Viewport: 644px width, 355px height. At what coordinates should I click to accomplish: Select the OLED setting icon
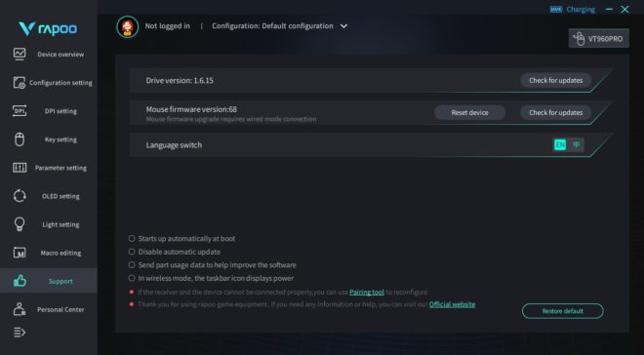pos(20,196)
